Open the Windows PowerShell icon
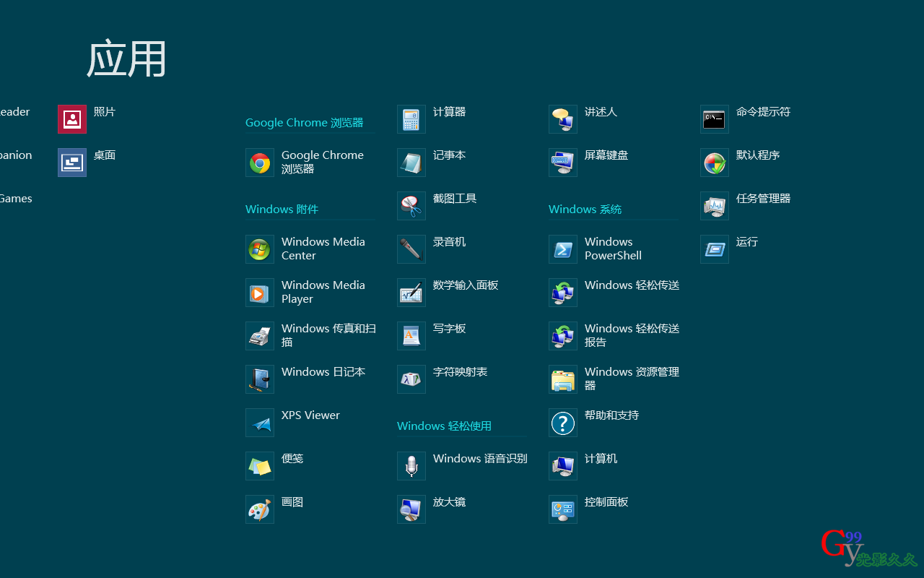 pyautogui.click(x=563, y=249)
